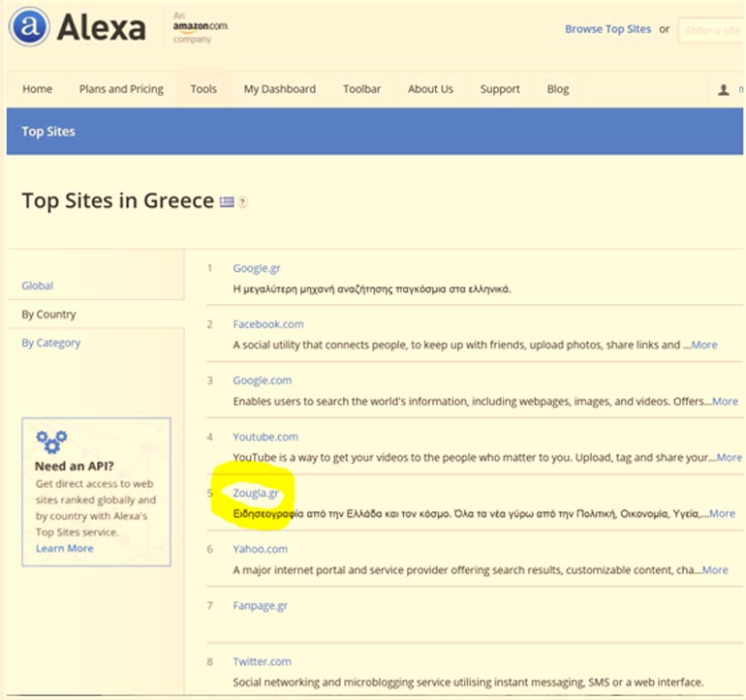
Task: Go to My Dashboard
Action: (x=279, y=89)
